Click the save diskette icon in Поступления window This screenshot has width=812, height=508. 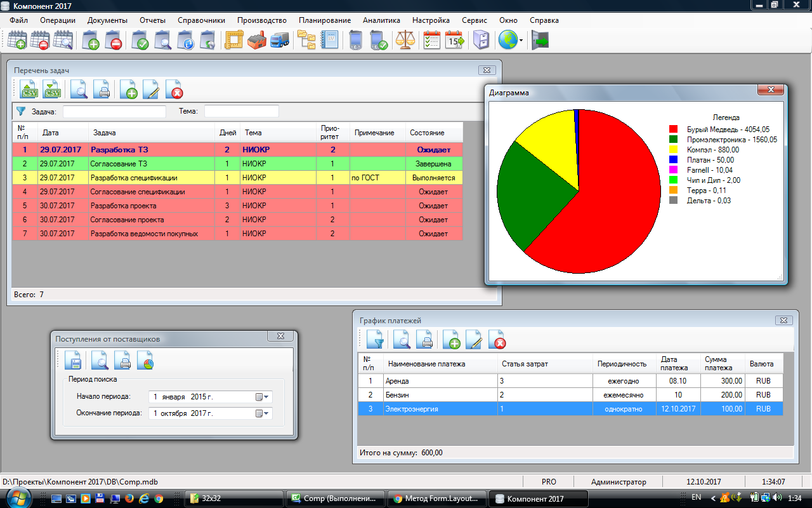point(73,361)
